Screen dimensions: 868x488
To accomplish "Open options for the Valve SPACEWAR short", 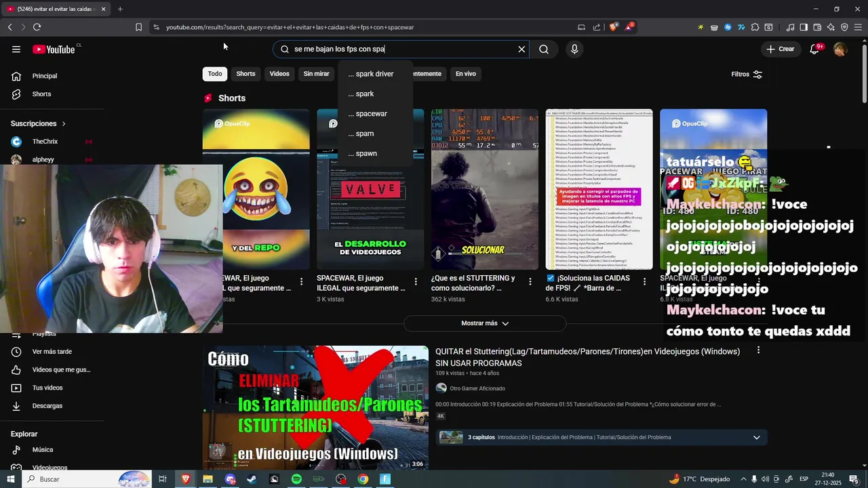I will (416, 281).
